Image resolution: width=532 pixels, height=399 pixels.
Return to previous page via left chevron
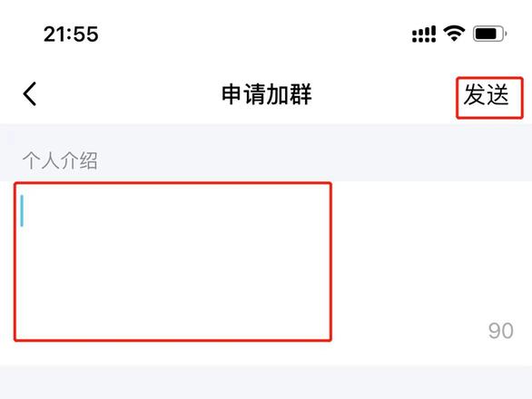tap(30, 94)
